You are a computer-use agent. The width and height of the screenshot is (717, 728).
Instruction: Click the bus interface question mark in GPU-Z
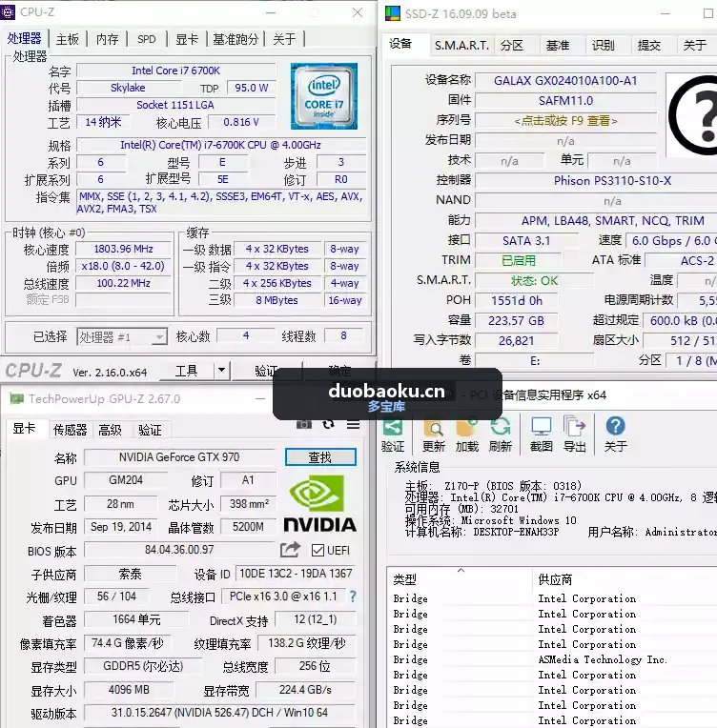pyautogui.click(x=353, y=597)
